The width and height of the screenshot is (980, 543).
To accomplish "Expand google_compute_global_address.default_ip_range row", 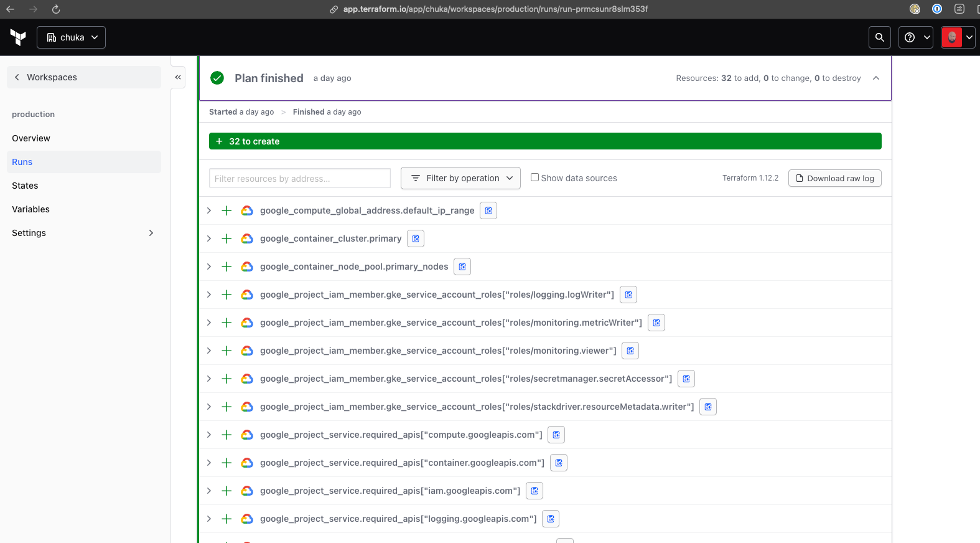I will pyautogui.click(x=209, y=210).
